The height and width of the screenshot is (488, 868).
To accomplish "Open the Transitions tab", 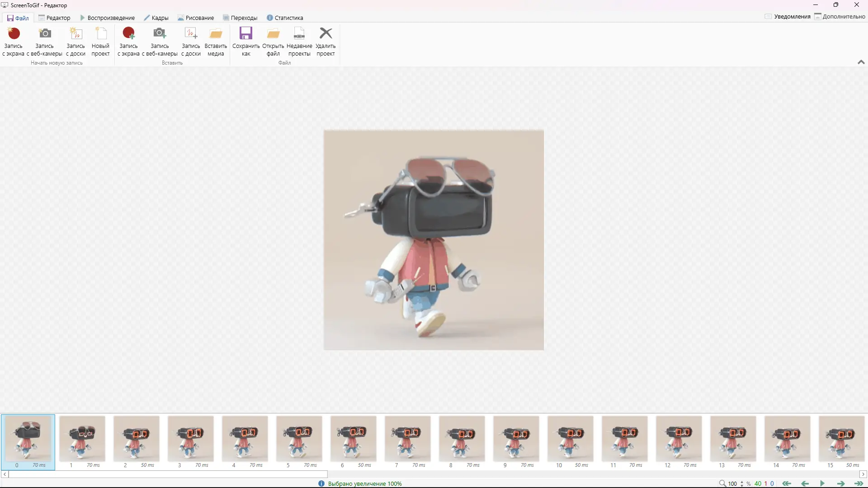I will (240, 18).
